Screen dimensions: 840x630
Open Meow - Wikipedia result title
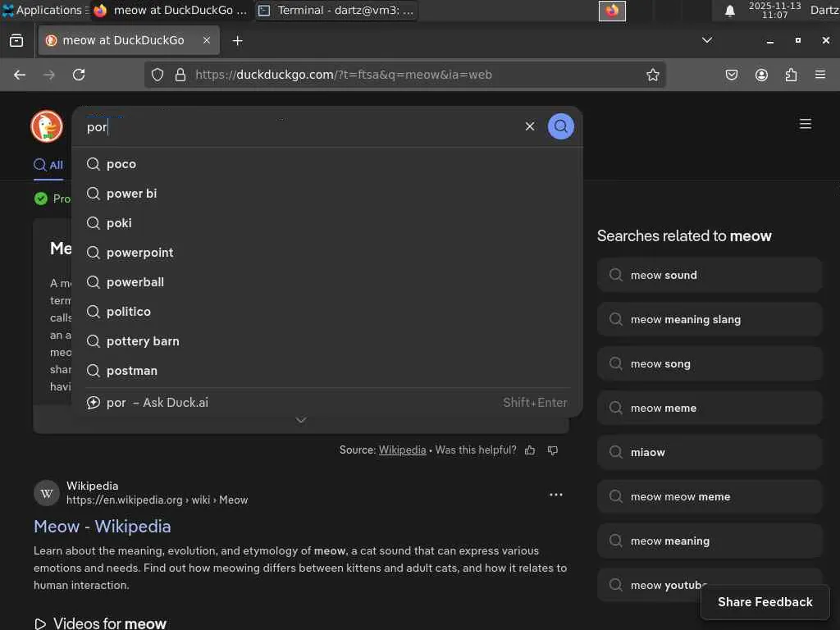point(103,527)
